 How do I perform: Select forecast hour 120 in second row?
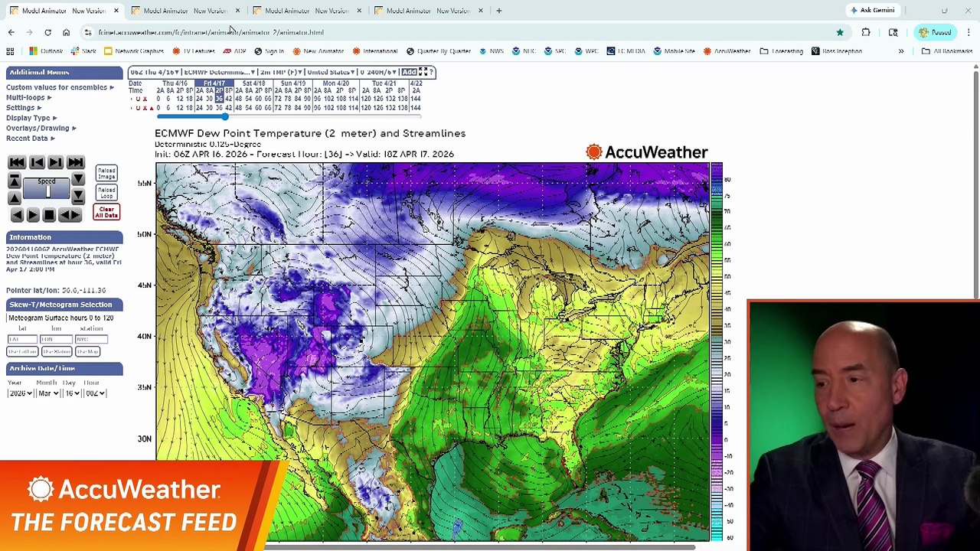[x=366, y=108]
